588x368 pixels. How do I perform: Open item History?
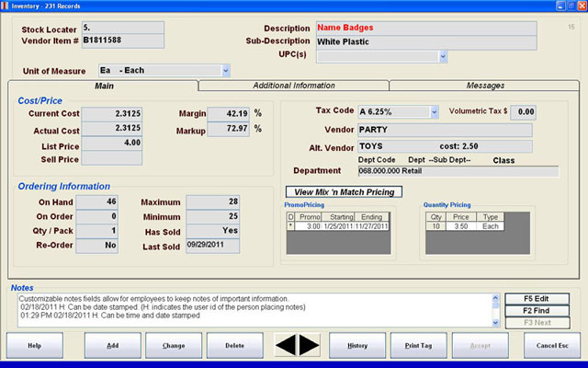[357, 345]
